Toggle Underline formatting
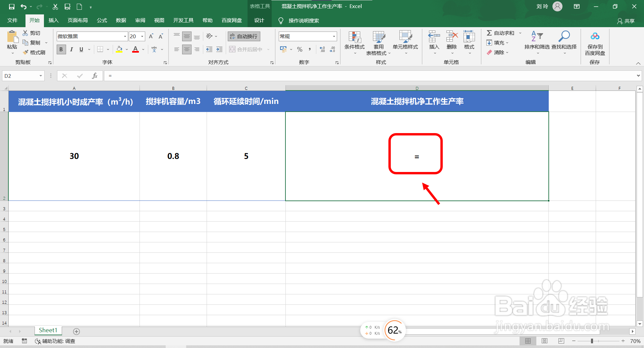Screen dimensions: 644x348 point(81,49)
